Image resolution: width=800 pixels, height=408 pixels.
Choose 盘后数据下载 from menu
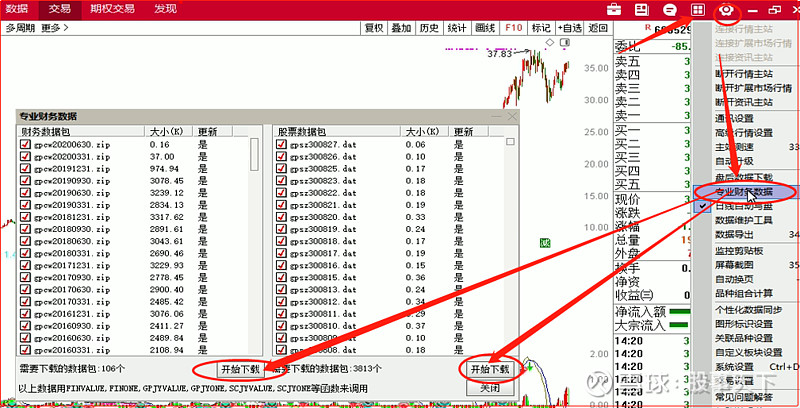pos(744,177)
